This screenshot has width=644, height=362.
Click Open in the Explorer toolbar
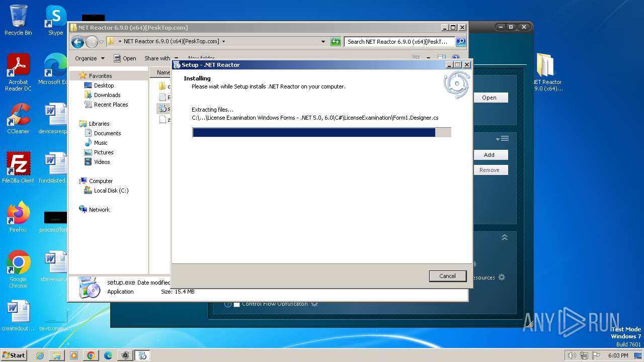pos(125,58)
